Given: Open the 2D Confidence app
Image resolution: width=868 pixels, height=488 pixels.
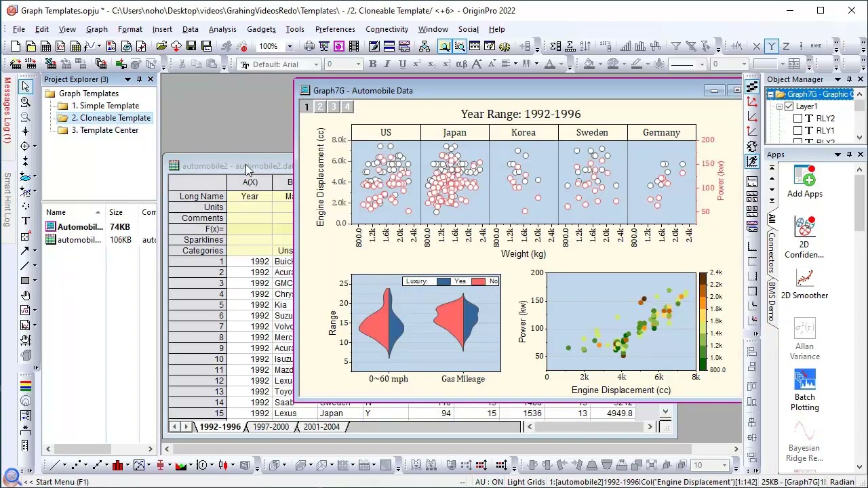Looking at the screenshot, I should (804, 237).
